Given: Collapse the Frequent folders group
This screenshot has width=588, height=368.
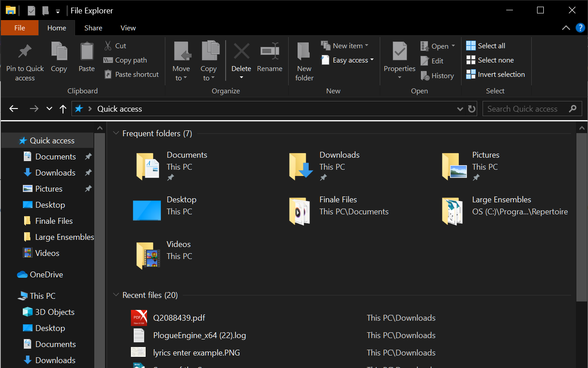Looking at the screenshot, I should [x=116, y=133].
